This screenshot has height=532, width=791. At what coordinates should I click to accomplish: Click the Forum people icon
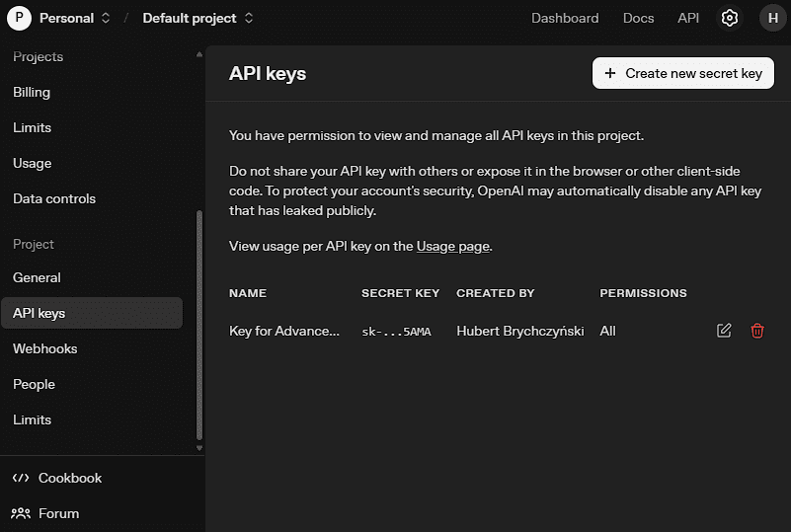(x=21, y=513)
